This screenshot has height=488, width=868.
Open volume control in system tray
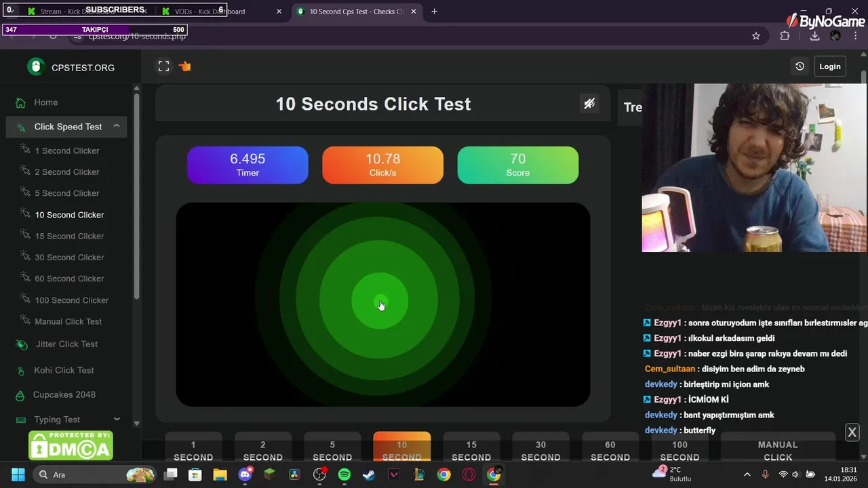pyautogui.click(x=796, y=474)
